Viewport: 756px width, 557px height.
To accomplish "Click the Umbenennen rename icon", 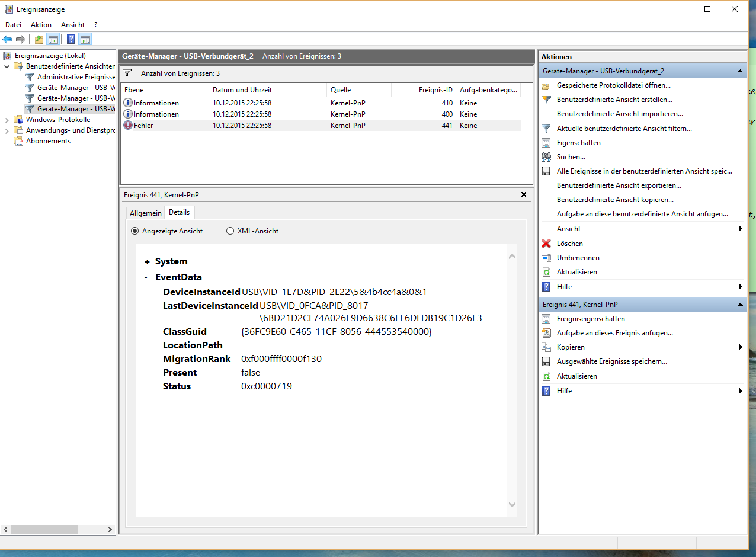I will (546, 258).
